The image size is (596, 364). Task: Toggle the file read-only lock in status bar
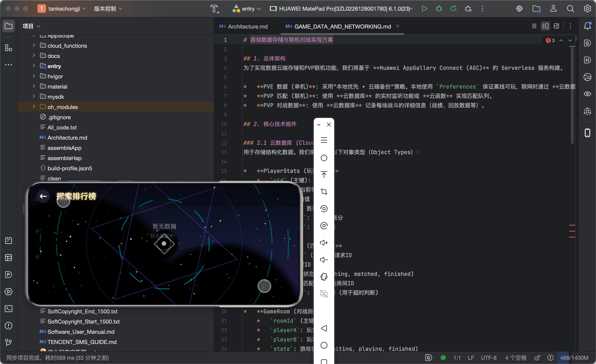537,358
